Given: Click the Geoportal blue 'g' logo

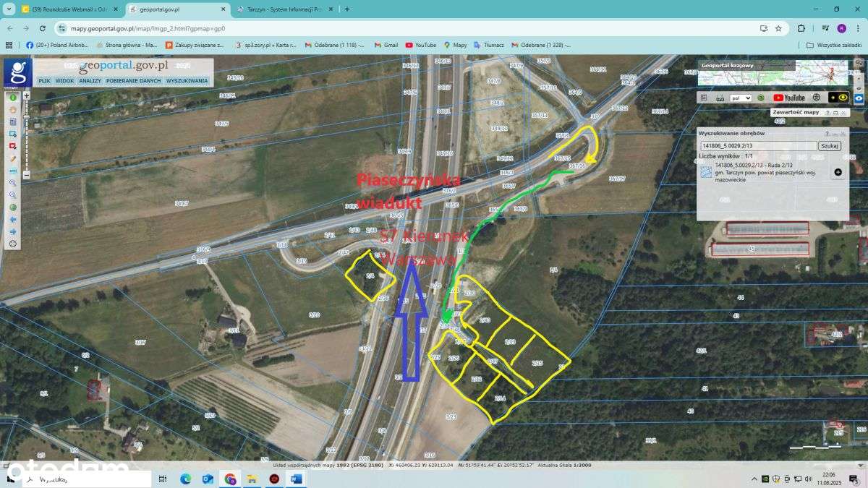Looking at the screenshot, I should 17,72.
